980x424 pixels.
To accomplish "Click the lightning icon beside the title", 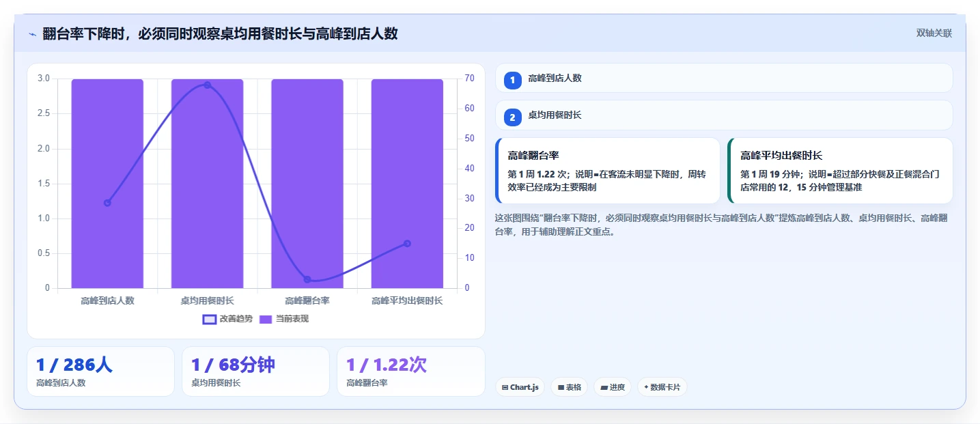I will pyautogui.click(x=32, y=34).
